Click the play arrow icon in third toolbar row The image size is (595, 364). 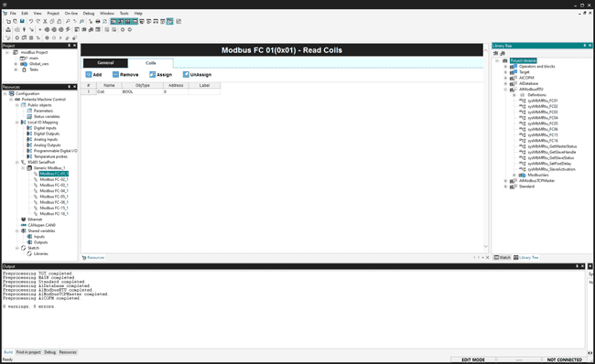click(60, 37)
